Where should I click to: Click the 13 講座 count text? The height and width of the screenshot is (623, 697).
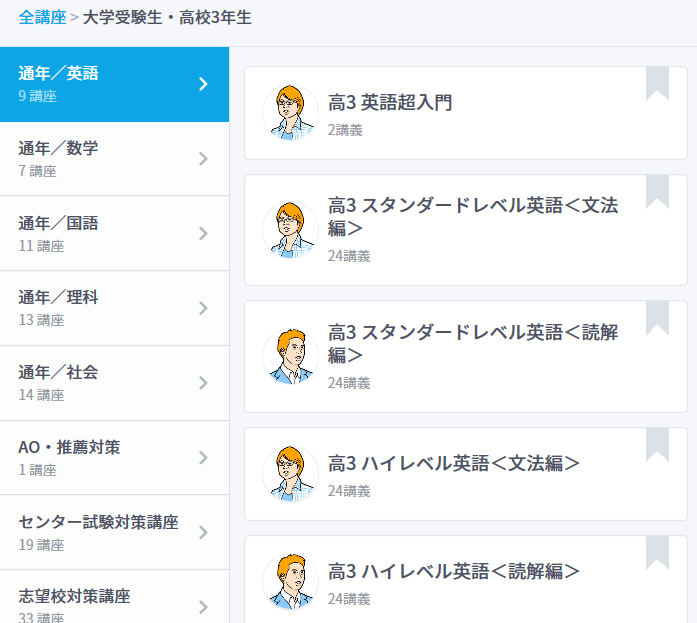click(41, 320)
